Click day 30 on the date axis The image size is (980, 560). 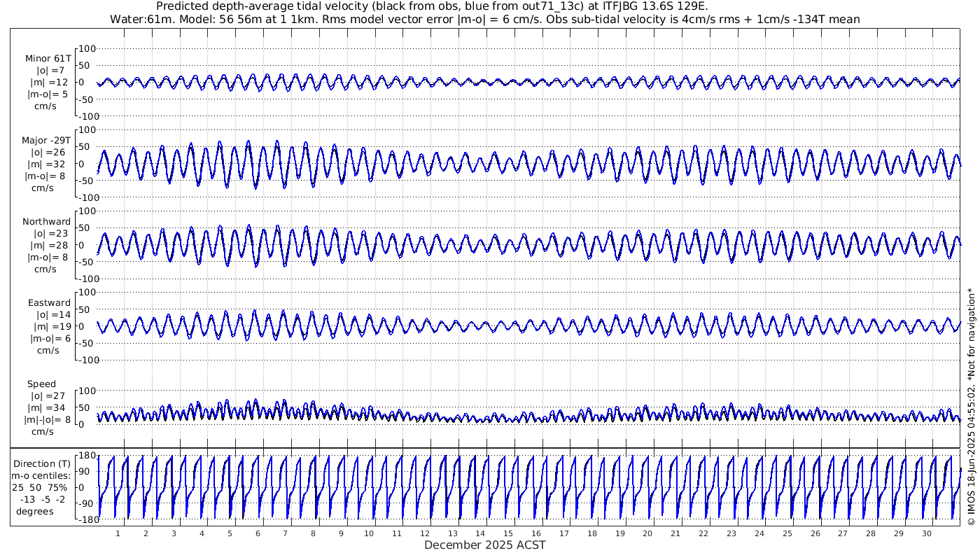(927, 533)
